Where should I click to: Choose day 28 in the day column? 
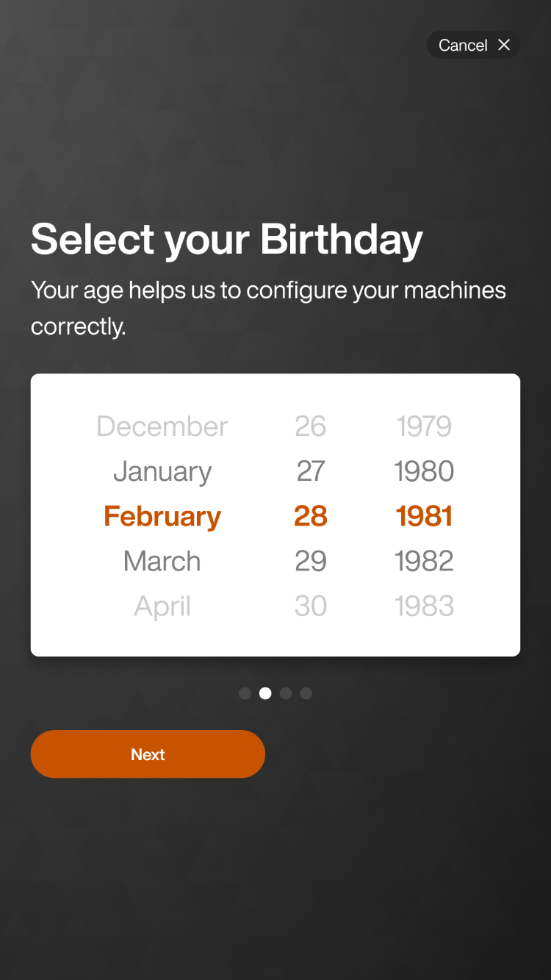point(311,516)
